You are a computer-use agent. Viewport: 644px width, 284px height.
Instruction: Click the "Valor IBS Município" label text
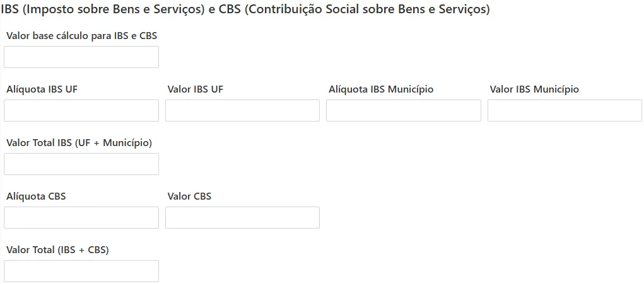(x=534, y=89)
